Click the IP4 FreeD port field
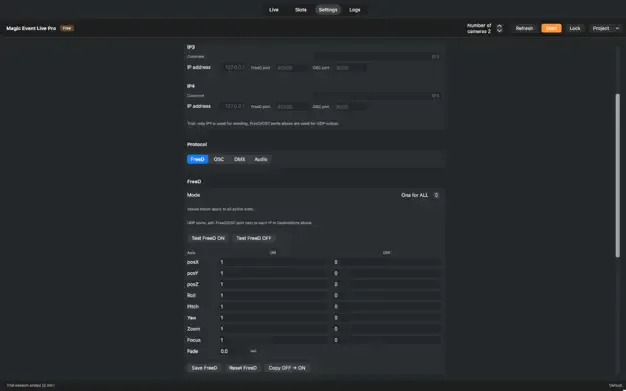Image resolution: width=626 pixels, height=391 pixels. 291,107
